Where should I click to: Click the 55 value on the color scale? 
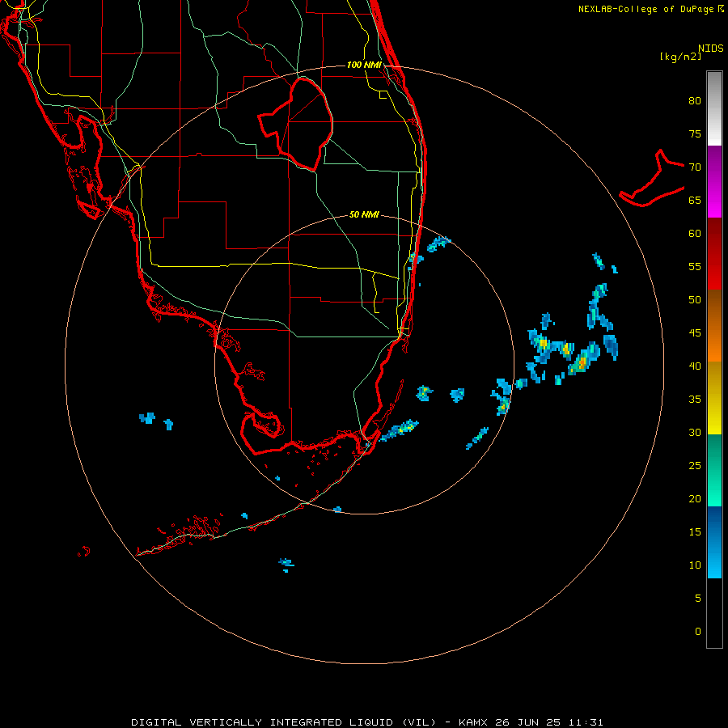click(695, 266)
